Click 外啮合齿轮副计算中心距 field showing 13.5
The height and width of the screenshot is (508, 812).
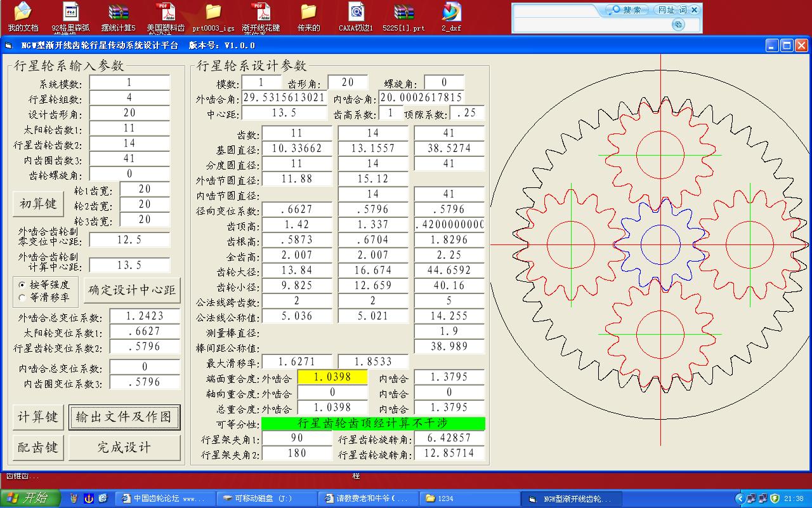[x=129, y=265]
